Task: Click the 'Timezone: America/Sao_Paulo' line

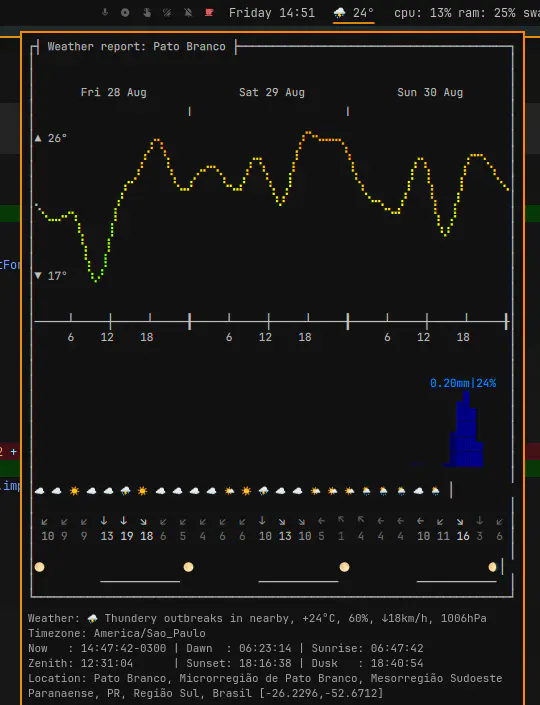Action: pyautogui.click(x=117, y=634)
